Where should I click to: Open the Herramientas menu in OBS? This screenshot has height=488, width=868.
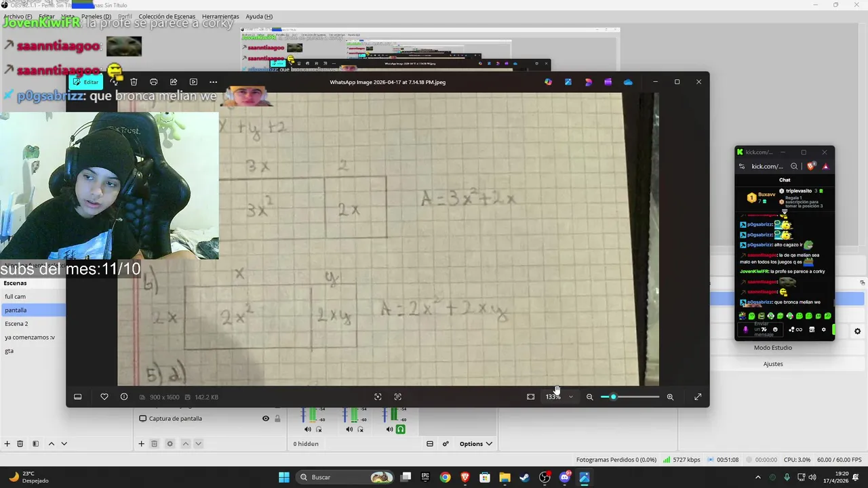click(x=220, y=16)
